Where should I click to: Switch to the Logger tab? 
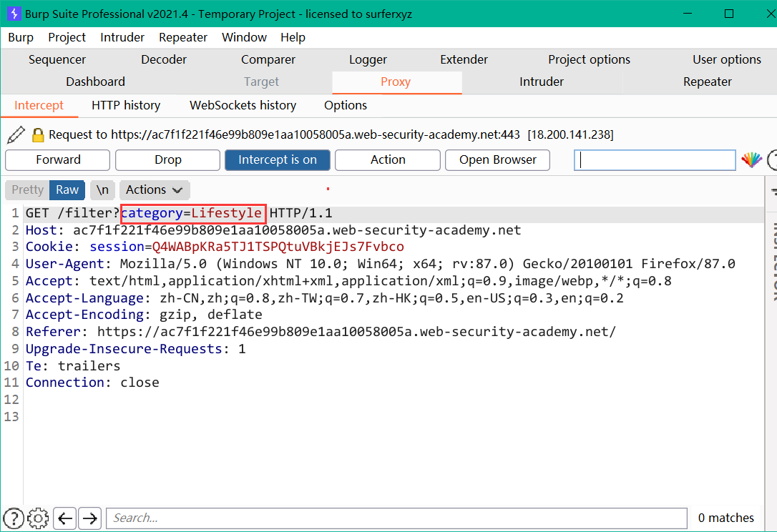click(368, 59)
